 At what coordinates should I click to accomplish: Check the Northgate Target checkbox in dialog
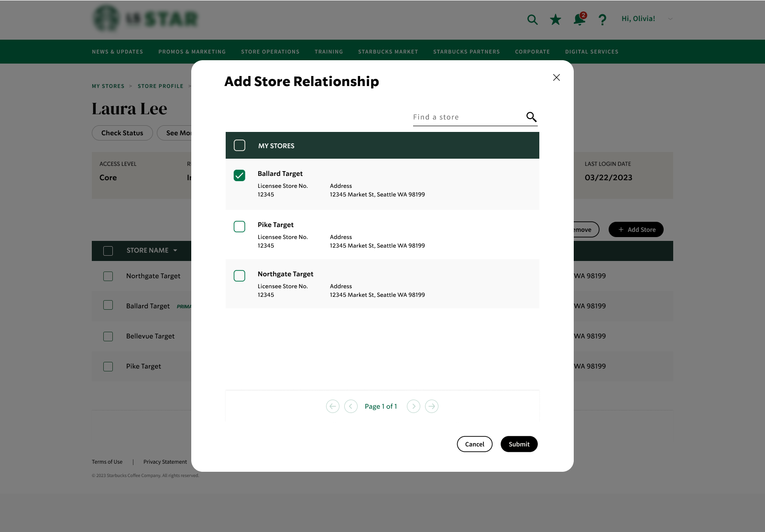click(x=240, y=276)
